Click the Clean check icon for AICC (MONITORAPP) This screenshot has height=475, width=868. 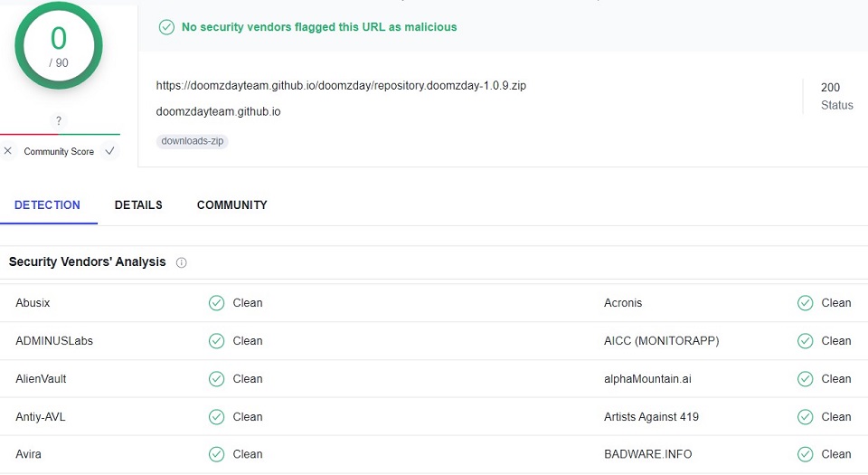click(x=805, y=341)
